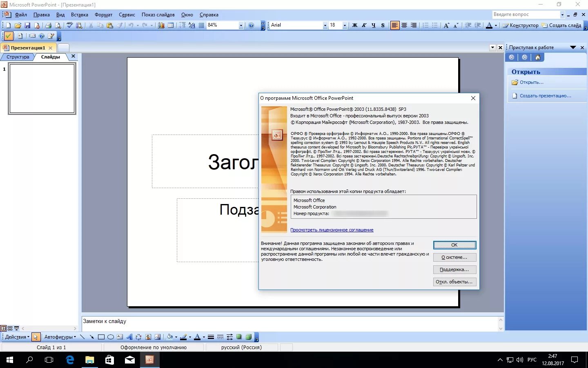Open the Файл menu
The image size is (588, 368).
tap(21, 15)
